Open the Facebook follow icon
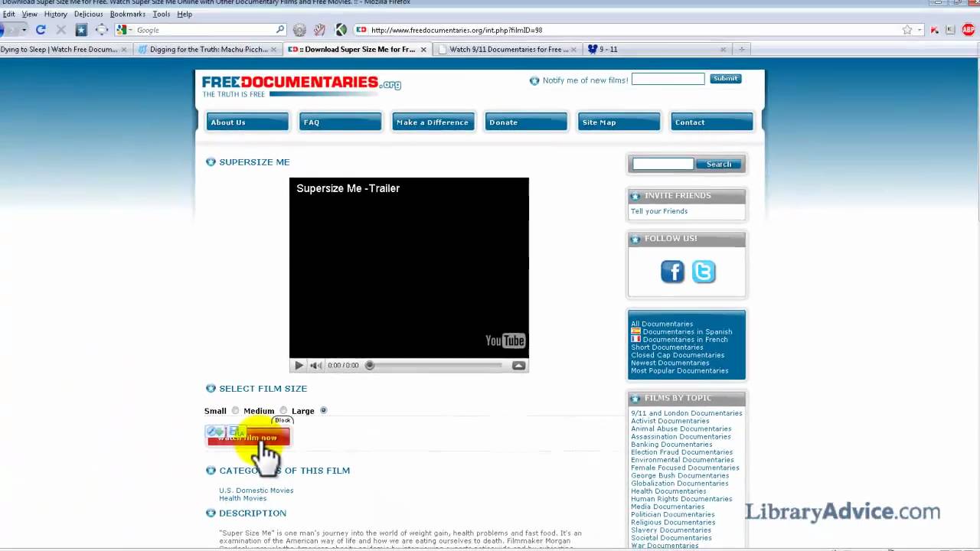Screen dimensions: 980x551 672,272
